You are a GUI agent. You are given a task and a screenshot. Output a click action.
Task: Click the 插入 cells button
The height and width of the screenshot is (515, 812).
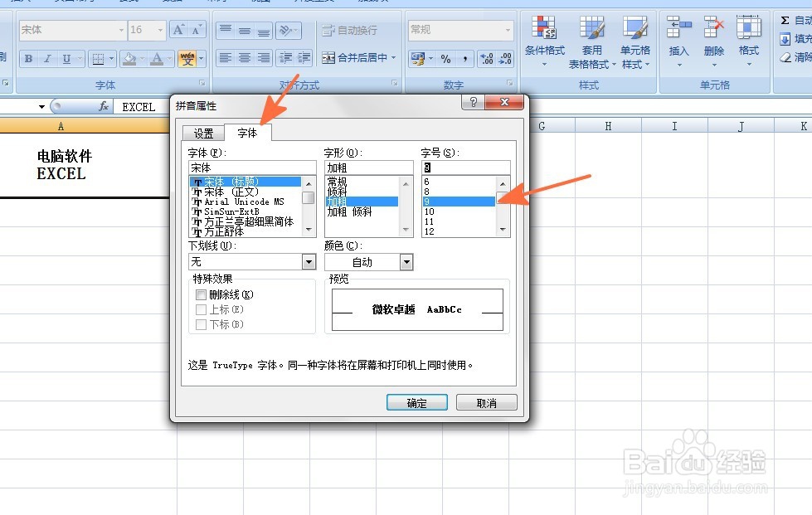[679, 41]
